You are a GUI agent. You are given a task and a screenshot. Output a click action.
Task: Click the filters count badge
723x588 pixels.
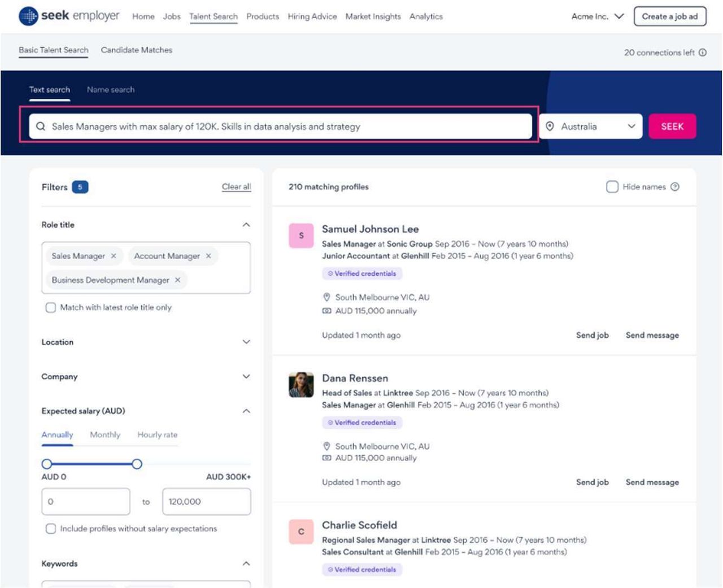(80, 187)
